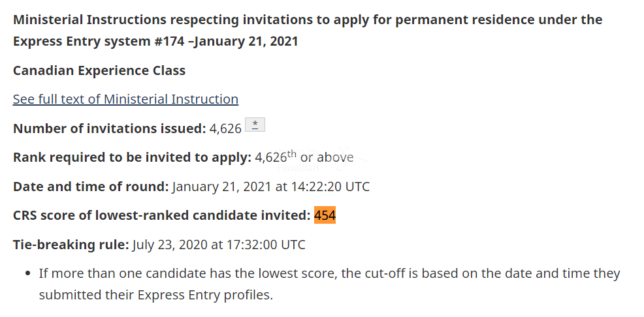The height and width of the screenshot is (317, 644).
Task: Click the CRS score of lowest-ranked candidate label
Action: pos(161,216)
